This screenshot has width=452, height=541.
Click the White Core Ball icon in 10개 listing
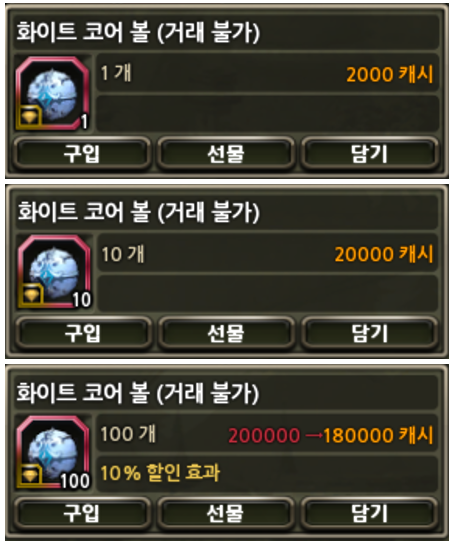54,272
